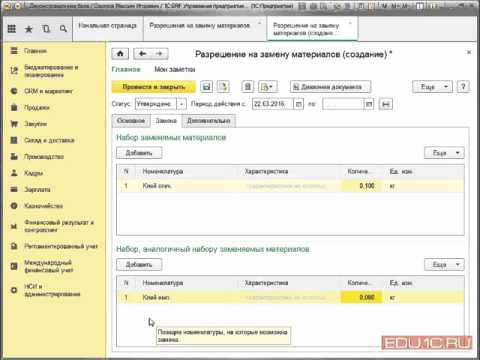480x360 pixels.
Task: Select Клей nomenclature in analog materials row
Action: coord(156,297)
